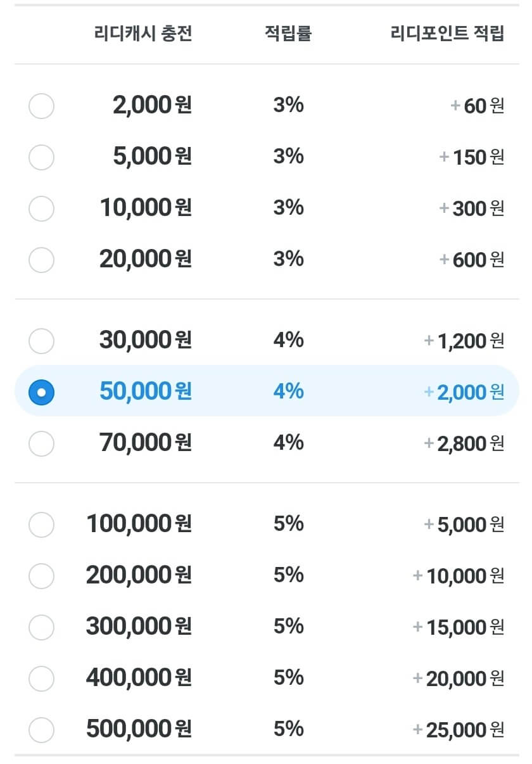532x764 pixels.
Task: Click the 4% rate in 70,000원 row
Action: [288, 442]
